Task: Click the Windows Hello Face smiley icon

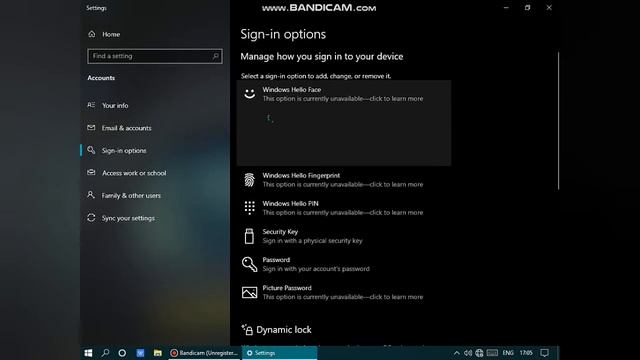Action: coord(249,94)
